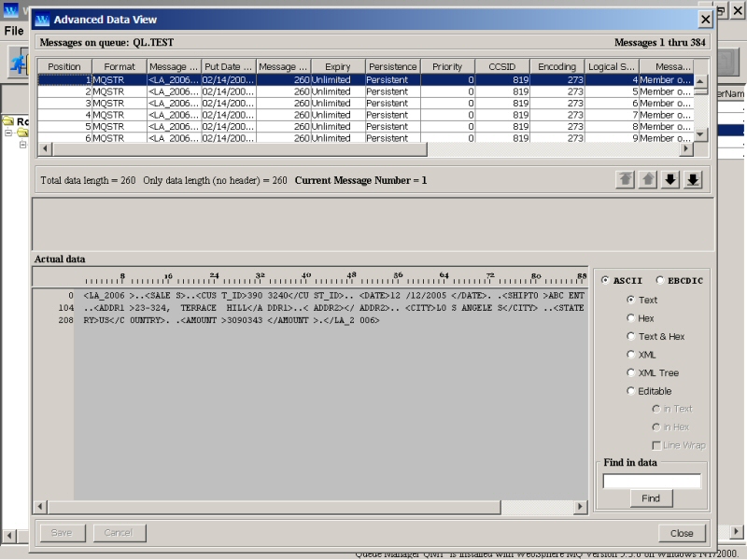Open the File menu in main window

point(14,31)
